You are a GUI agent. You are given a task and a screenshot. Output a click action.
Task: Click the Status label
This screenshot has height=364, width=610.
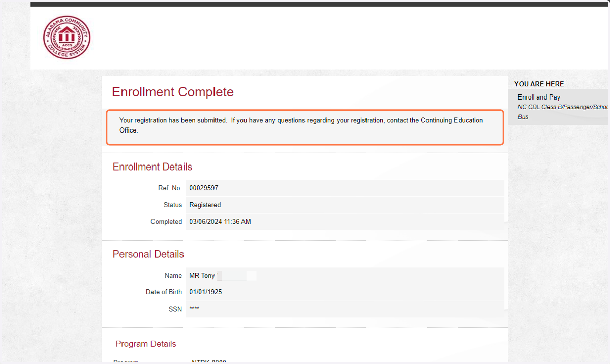tap(173, 205)
